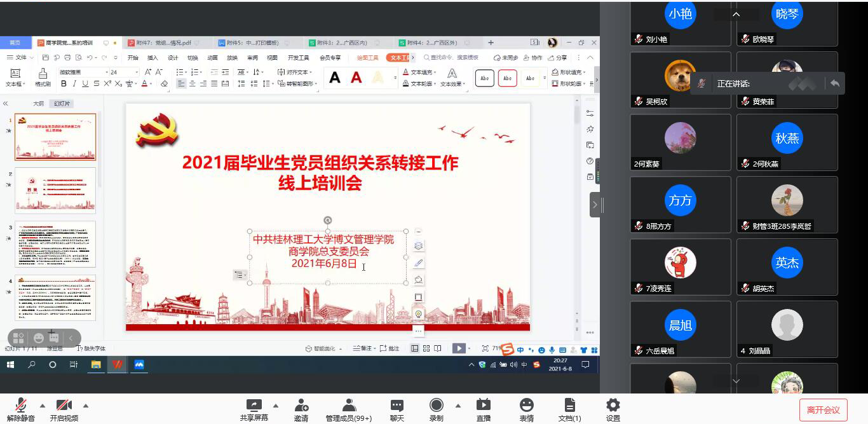Switch to the 插入 ribbon tab

click(x=153, y=58)
